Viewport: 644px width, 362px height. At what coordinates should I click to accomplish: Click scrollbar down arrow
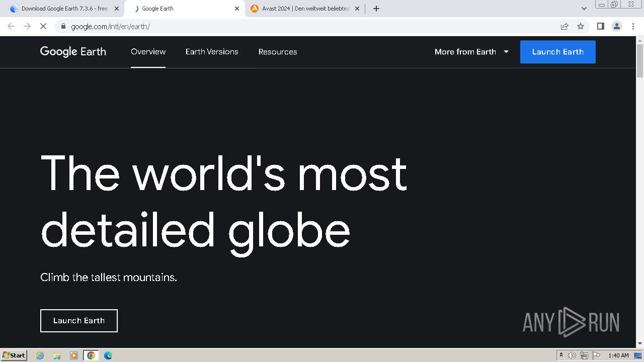(x=640, y=344)
